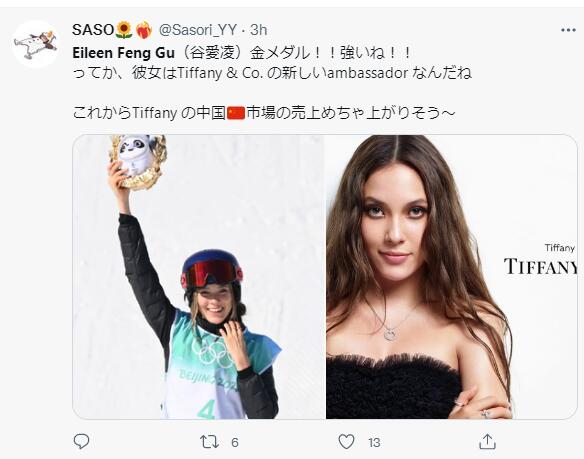This screenshot has width=584, height=459.
Task: Open tweet permalink via 3h timestamp
Action: point(258,30)
